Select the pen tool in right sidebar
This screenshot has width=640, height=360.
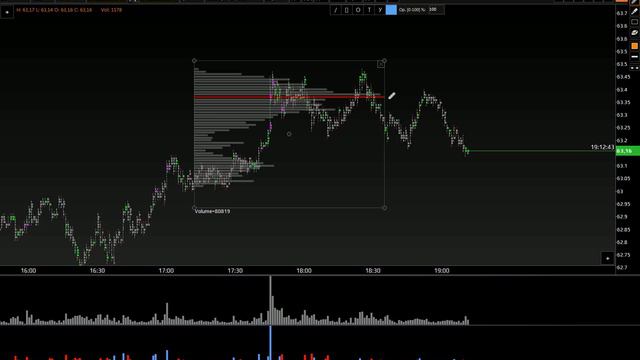(634, 12)
